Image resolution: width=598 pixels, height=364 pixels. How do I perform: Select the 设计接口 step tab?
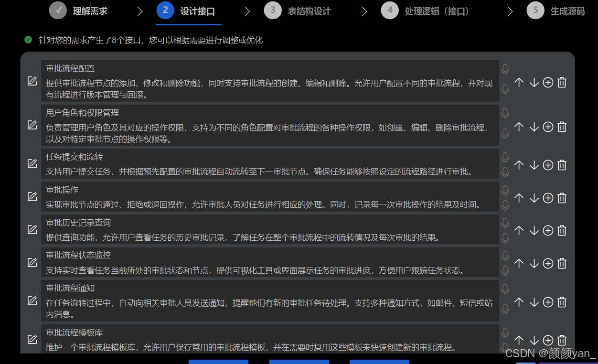click(x=188, y=11)
